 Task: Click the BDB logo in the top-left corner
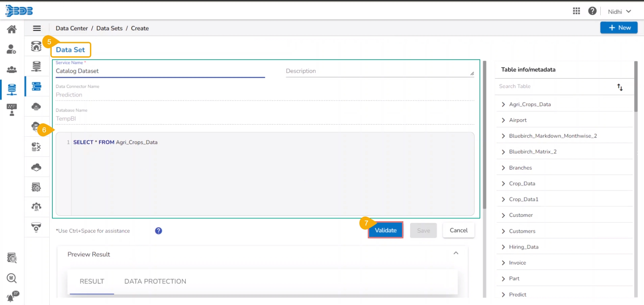click(19, 11)
